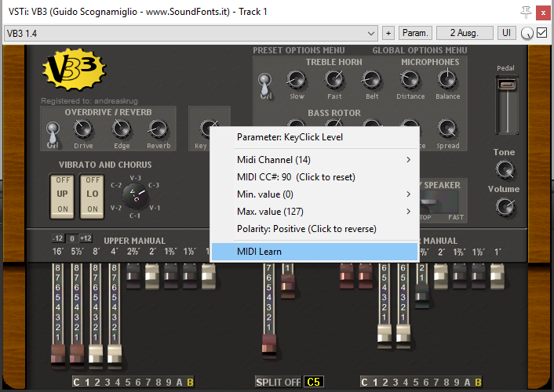Pin the plugin window on top
This screenshot has height=392, width=554.
click(526, 13)
